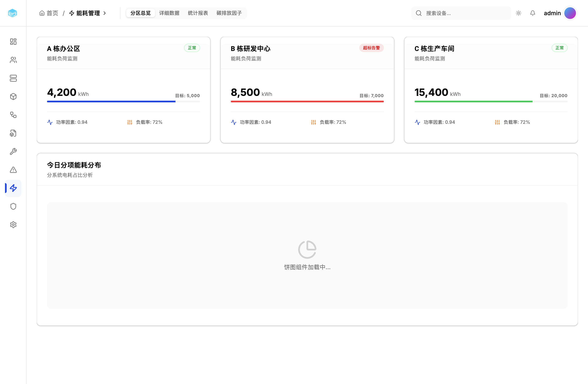Click 能耗负荷监测 subtitle under A 栋办公区
588x384 pixels.
pos(62,59)
